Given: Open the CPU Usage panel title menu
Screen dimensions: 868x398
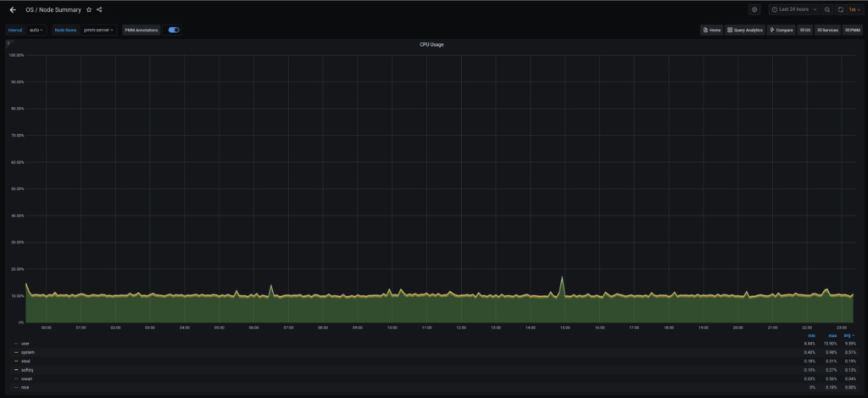Looking at the screenshot, I should (431, 44).
